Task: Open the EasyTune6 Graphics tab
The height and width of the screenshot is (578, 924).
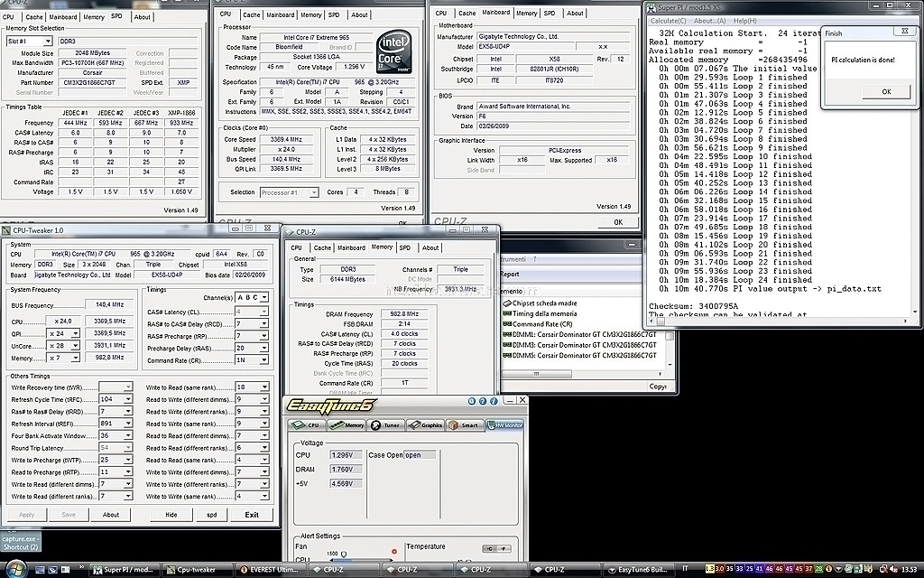Action: pyautogui.click(x=426, y=424)
